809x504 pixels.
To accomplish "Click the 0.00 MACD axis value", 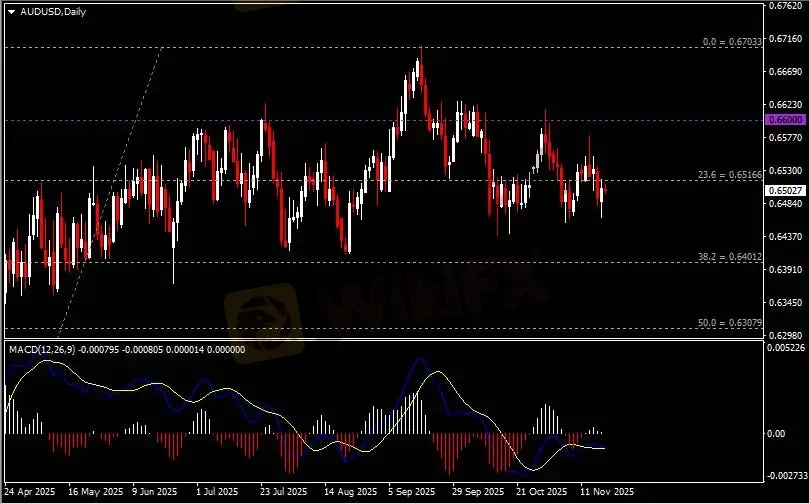I will point(776,434).
